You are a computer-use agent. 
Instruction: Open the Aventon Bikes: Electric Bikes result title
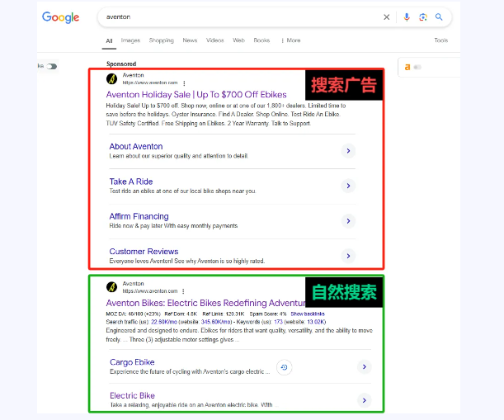(205, 304)
